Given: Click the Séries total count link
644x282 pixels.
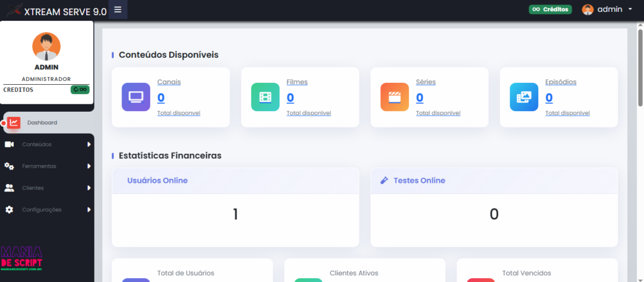Looking at the screenshot, I should 419,97.
